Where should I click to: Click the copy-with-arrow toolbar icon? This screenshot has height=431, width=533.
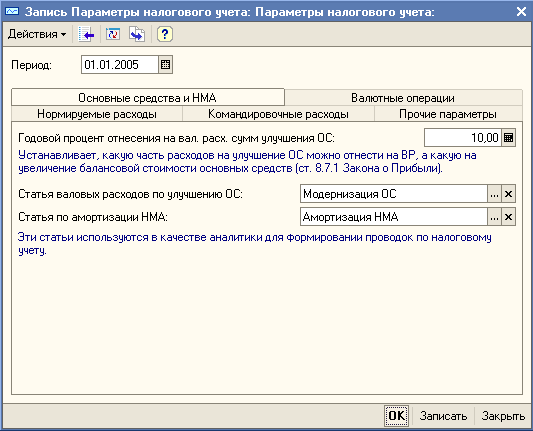[137, 34]
